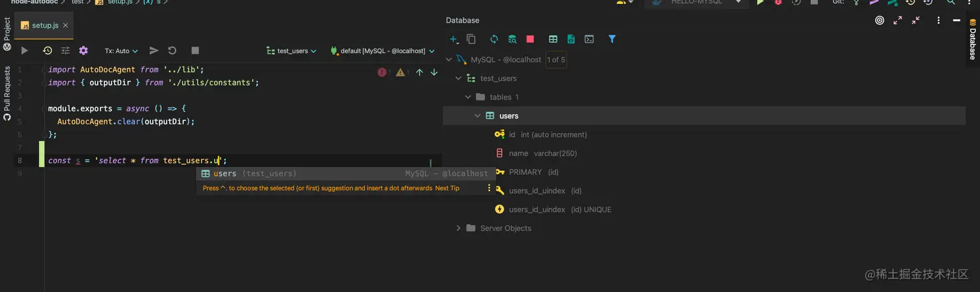Open the Pull Requests tool window tab
980x292 pixels.
click(7, 94)
